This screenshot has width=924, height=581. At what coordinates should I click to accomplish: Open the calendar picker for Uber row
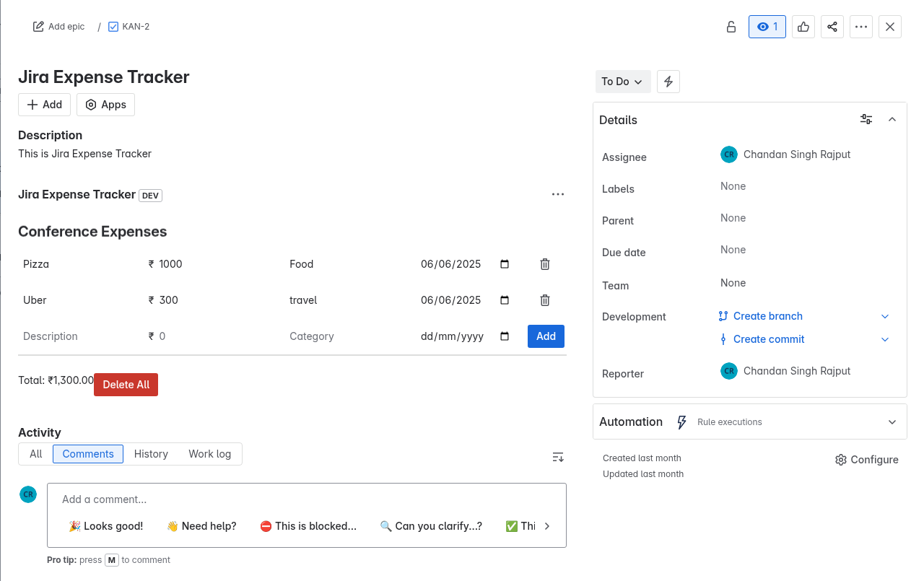coord(505,300)
